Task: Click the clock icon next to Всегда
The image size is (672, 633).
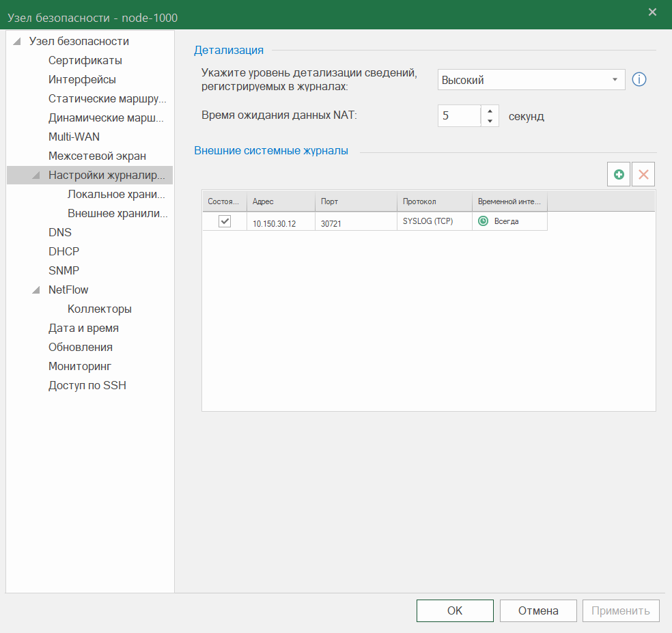Action: coord(483,221)
